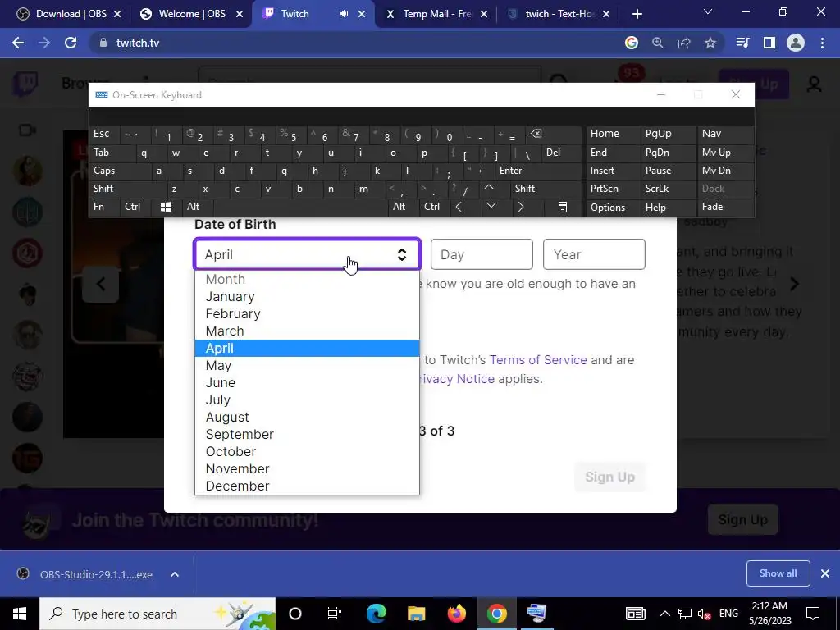Viewport: 840px width, 630px height.
Task: Go back to previous page
Action: tap(18, 43)
